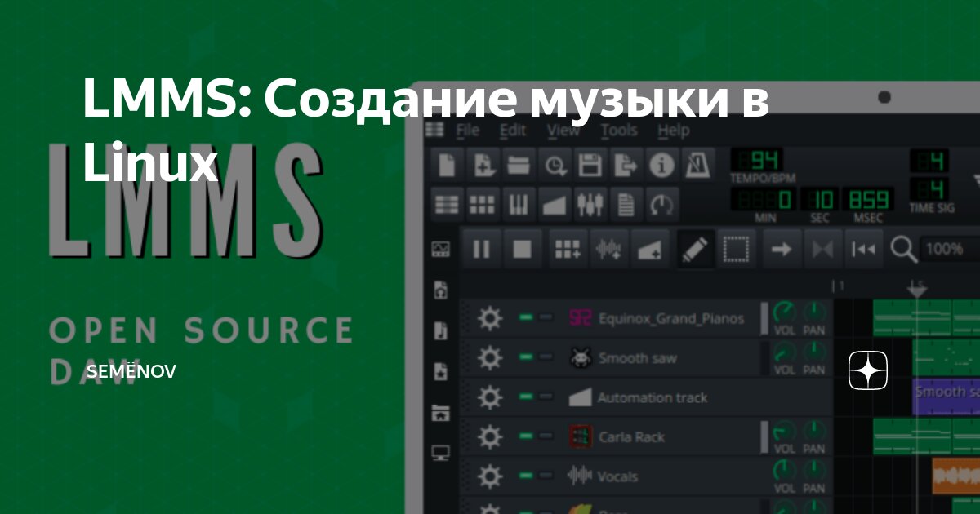
Task: Solo the Equinox_Grand_Pianos track
Action: [x=545, y=319]
